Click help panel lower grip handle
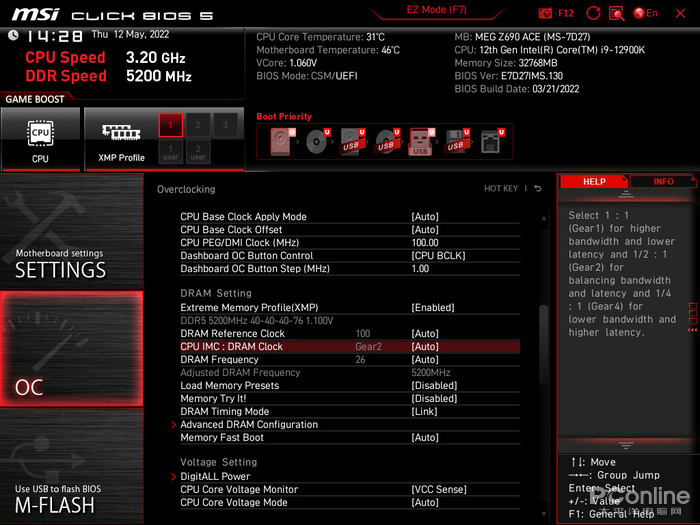This screenshot has width=700, height=525. click(x=625, y=445)
